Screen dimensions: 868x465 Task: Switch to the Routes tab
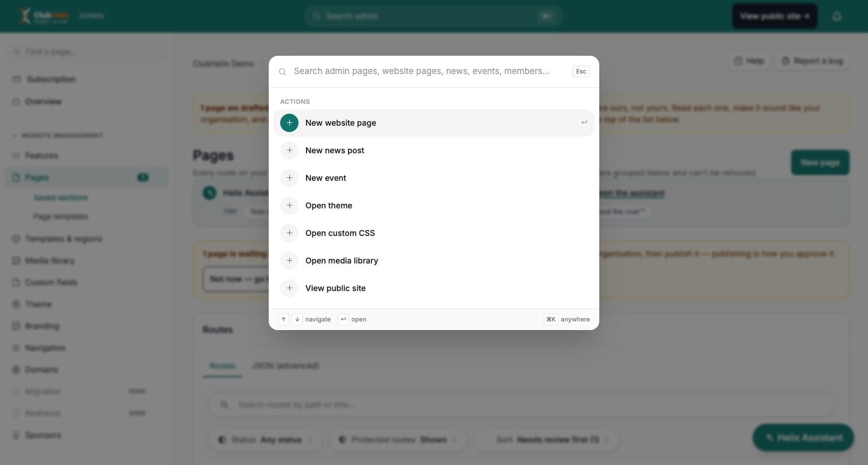pos(222,366)
